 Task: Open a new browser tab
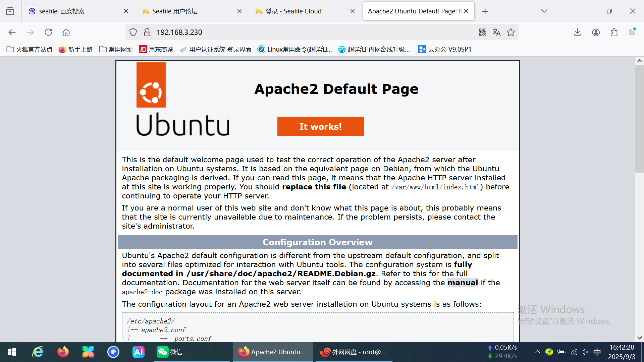tap(485, 11)
